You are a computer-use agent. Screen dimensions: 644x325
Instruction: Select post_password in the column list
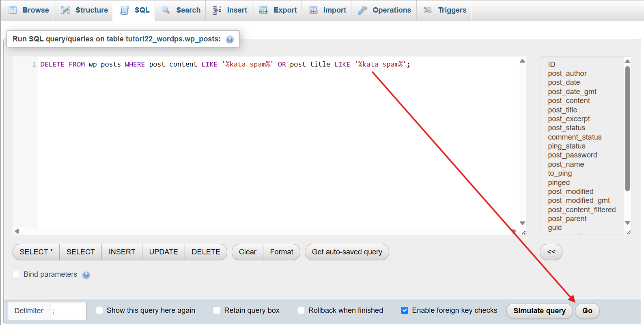pyautogui.click(x=573, y=155)
